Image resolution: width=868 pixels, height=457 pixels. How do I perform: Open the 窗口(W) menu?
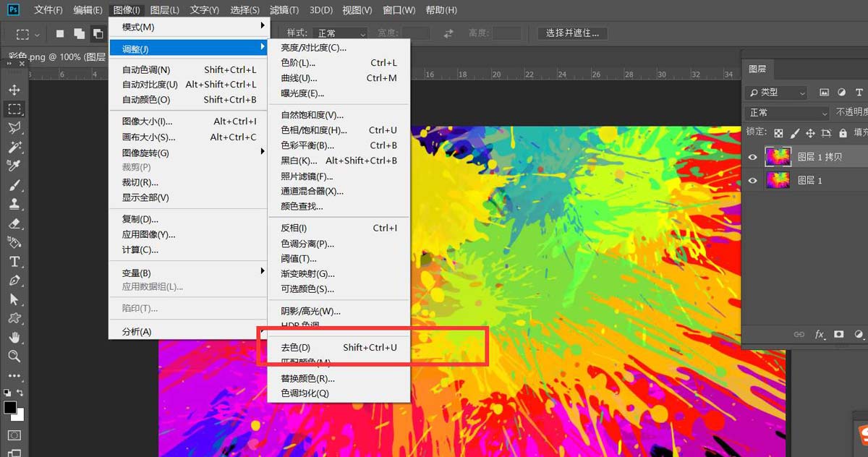[399, 10]
